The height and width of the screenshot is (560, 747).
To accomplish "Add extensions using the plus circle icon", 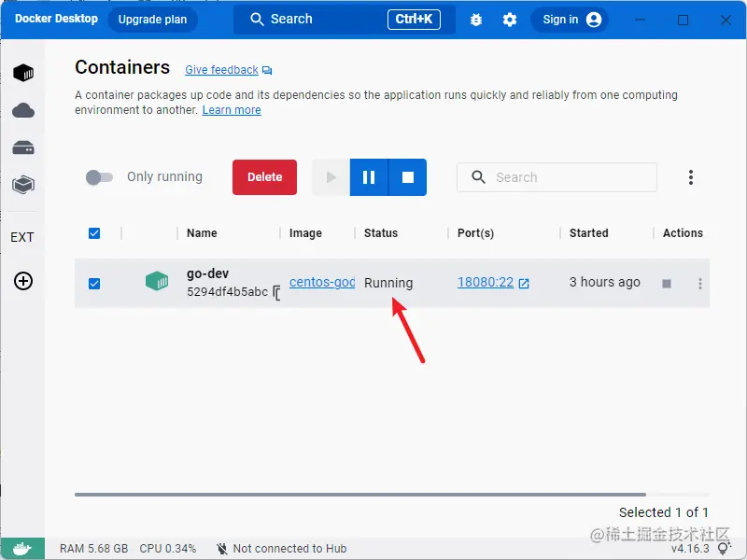I will point(22,281).
